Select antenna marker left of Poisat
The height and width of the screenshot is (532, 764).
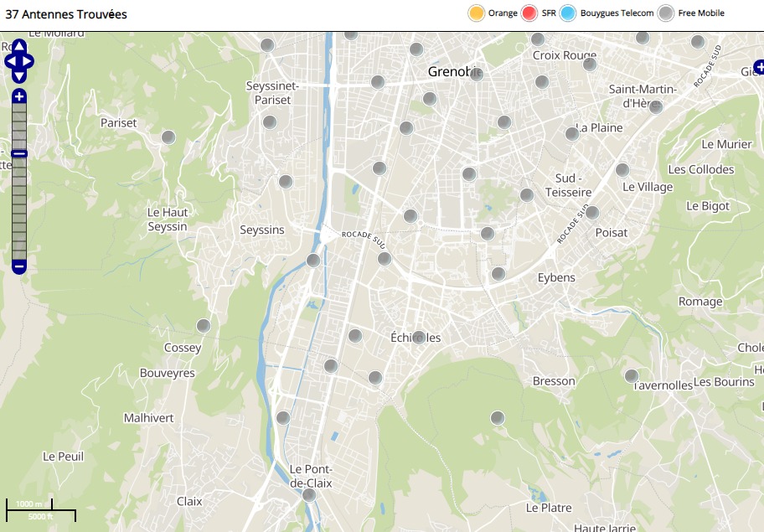592,213
